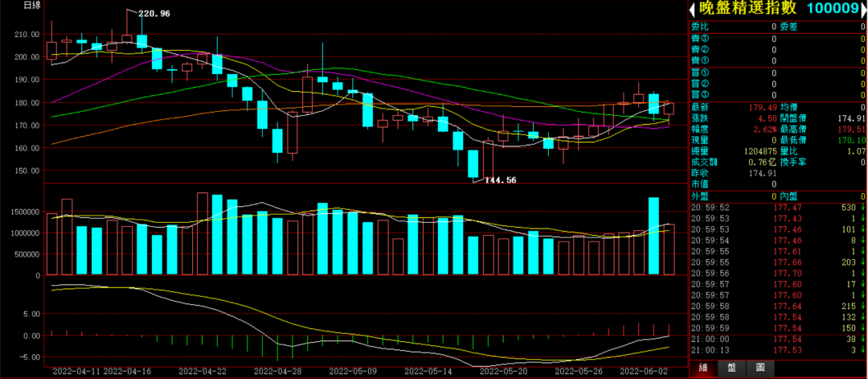Viewport: 868px width, 379px height.
Task: Click the 220.96 high price marker
Action: coord(154,14)
